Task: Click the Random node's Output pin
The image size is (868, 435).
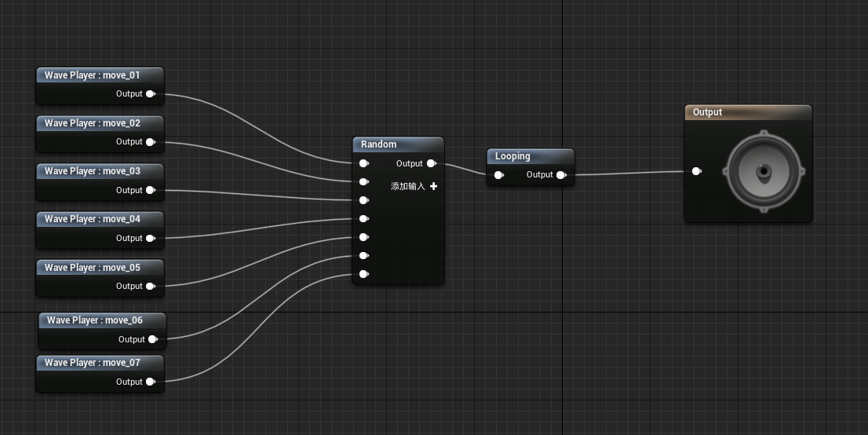Action: coord(431,164)
